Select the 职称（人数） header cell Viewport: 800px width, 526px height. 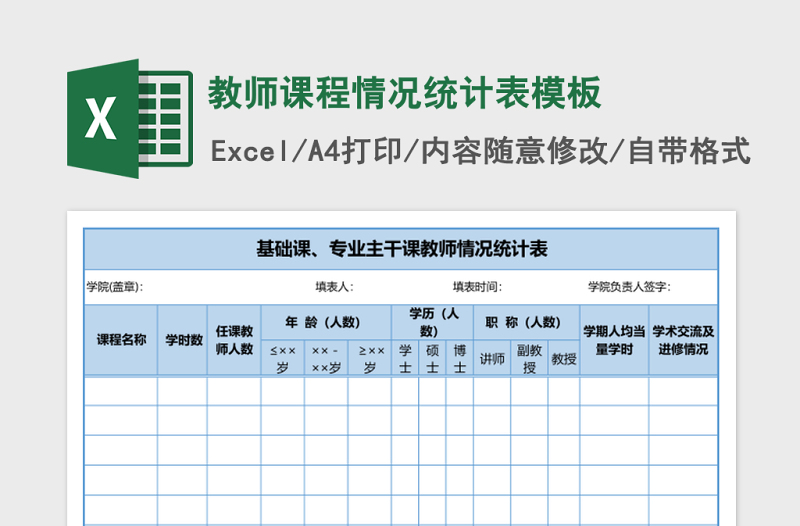(x=527, y=322)
